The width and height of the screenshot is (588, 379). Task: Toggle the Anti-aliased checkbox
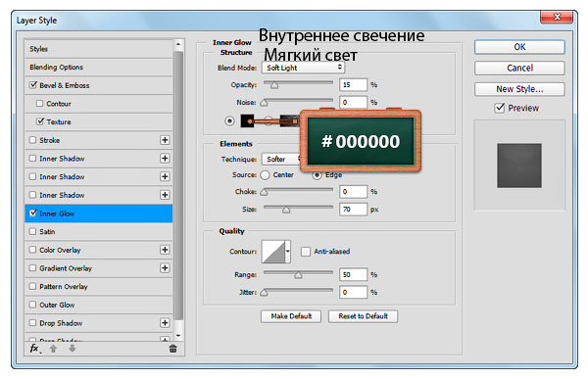(x=306, y=251)
